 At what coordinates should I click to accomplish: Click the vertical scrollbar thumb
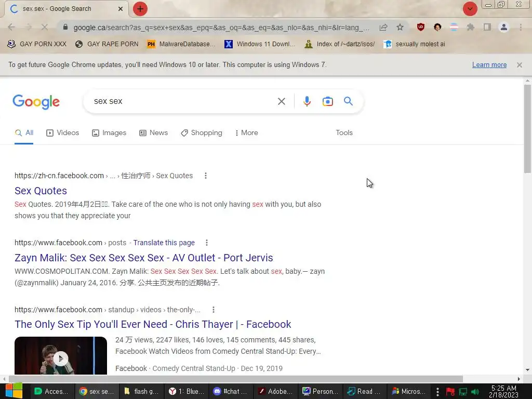[x=527, y=129]
